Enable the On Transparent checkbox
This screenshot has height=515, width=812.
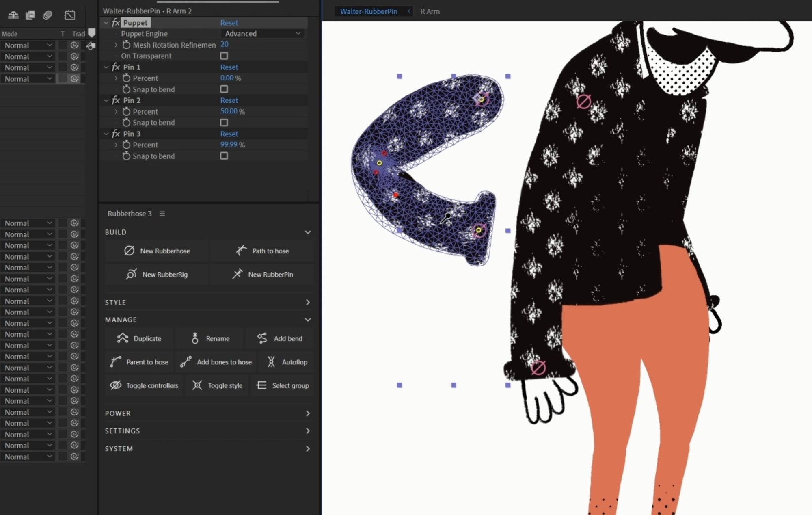click(x=224, y=56)
